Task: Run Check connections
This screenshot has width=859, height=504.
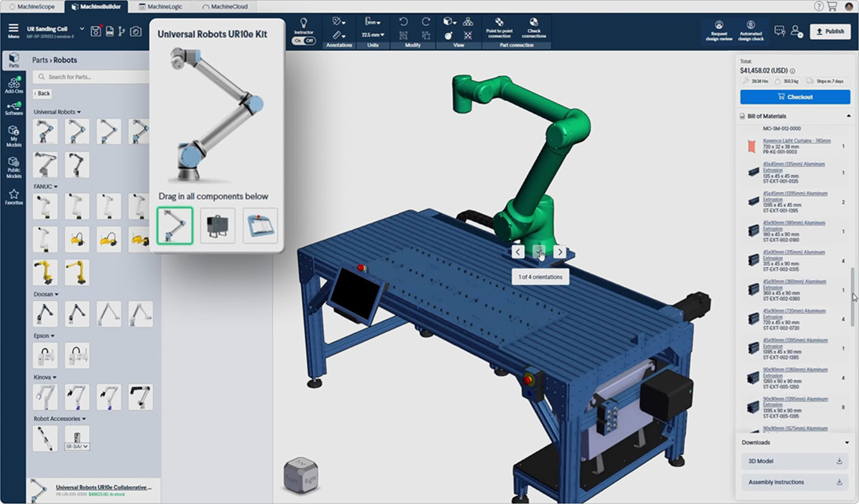Action: point(533,28)
